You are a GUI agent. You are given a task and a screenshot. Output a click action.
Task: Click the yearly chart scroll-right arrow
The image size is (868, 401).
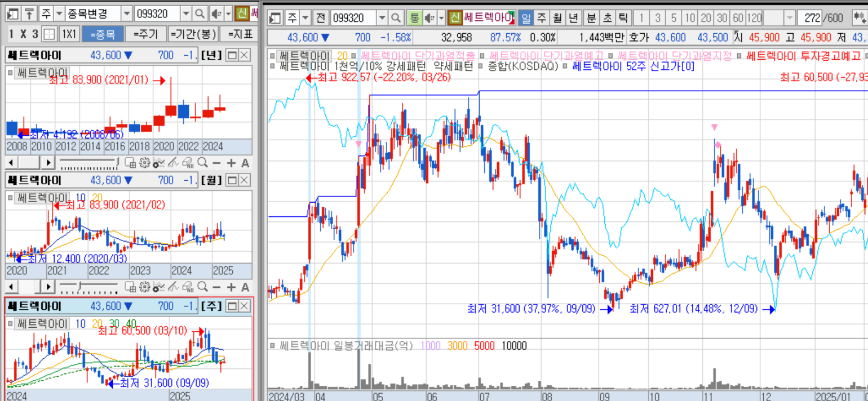click(x=48, y=163)
